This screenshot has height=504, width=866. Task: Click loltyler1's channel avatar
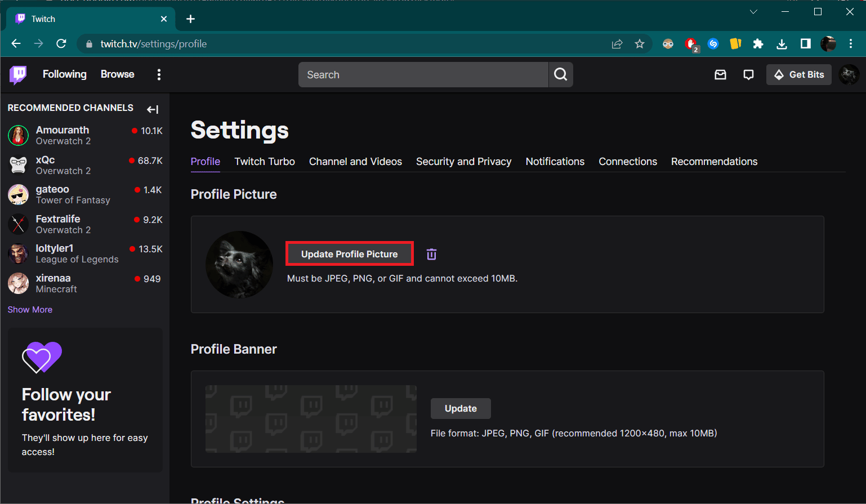coord(18,253)
